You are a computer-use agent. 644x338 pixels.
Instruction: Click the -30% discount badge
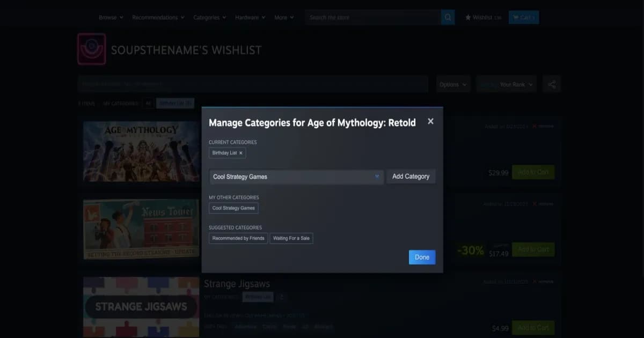point(471,250)
